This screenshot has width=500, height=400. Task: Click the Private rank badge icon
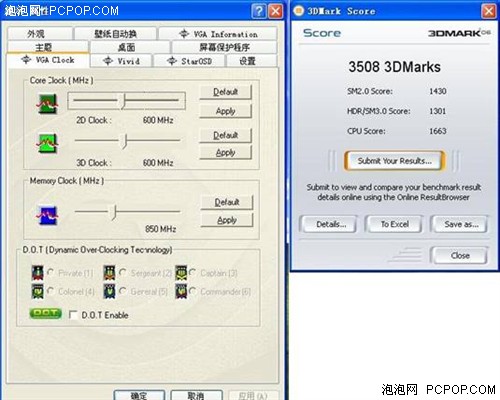38,273
